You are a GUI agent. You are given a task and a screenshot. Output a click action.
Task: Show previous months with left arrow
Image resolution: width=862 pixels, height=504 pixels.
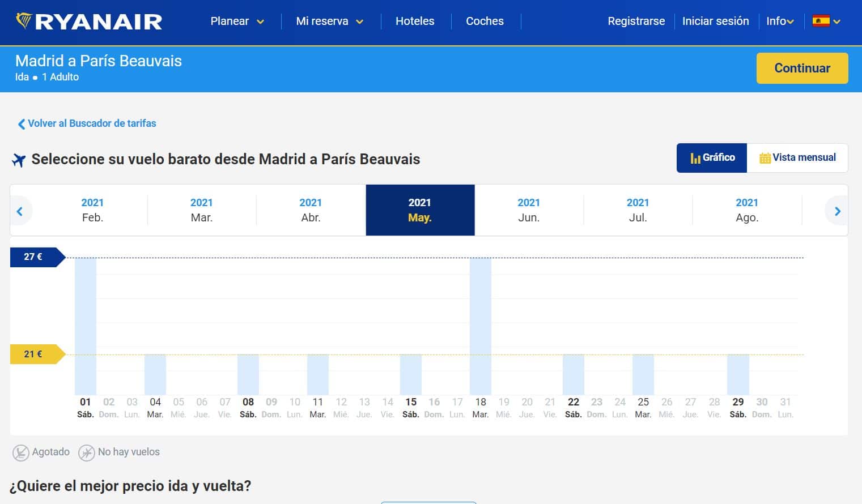point(20,211)
